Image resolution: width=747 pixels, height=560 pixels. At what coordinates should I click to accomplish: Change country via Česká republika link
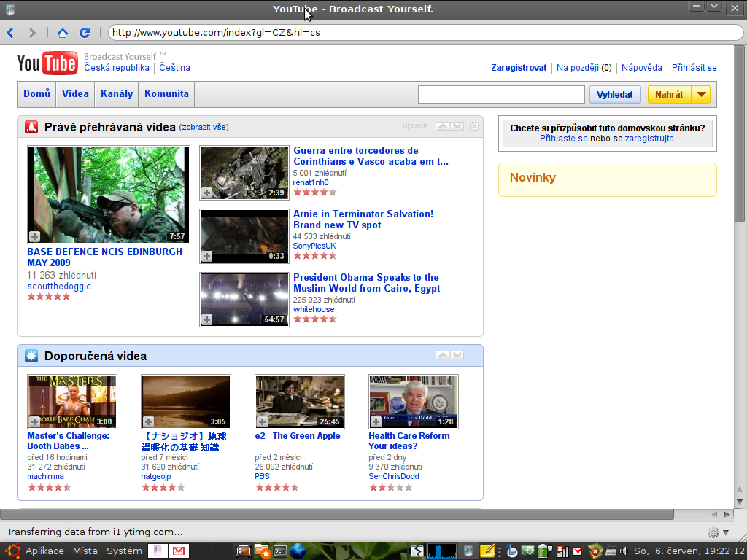[117, 68]
